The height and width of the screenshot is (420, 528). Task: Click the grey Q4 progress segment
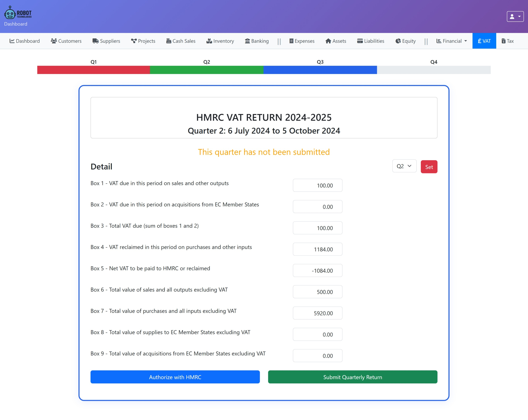434,70
